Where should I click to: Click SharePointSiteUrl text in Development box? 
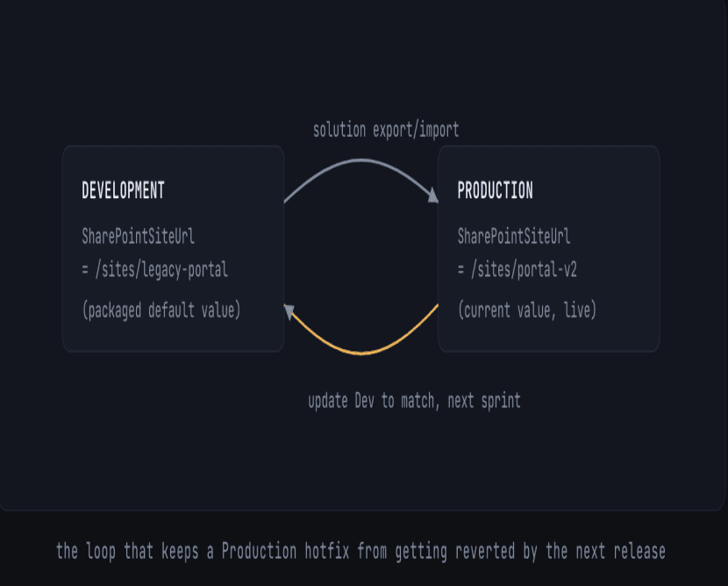pos(138,236)
